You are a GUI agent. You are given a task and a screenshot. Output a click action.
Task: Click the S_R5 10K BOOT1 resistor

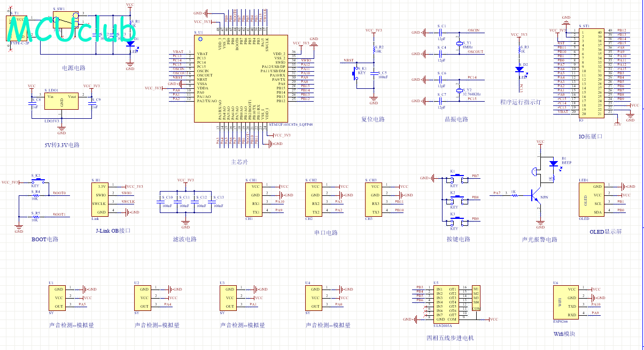[x=35, y=216]
